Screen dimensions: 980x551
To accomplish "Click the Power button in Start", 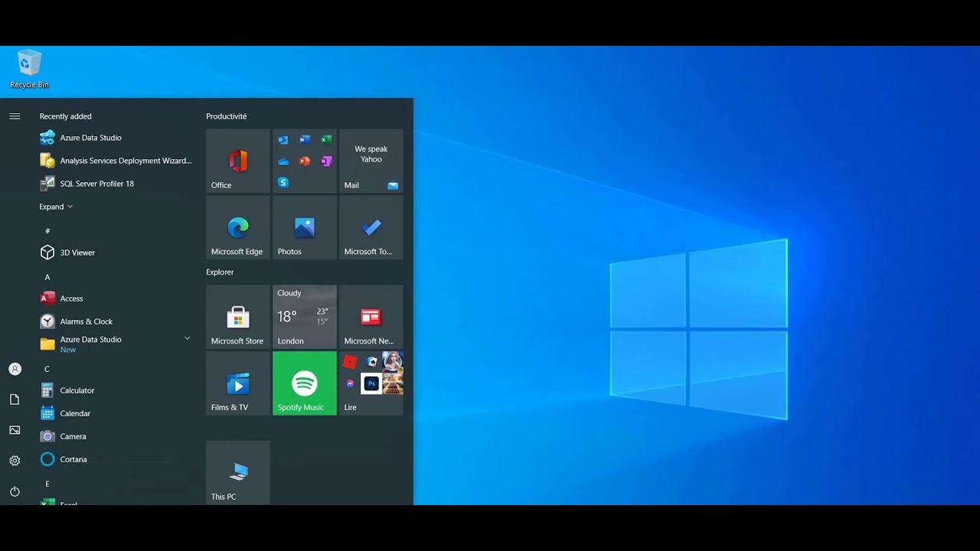I will [x=15, y=491].
